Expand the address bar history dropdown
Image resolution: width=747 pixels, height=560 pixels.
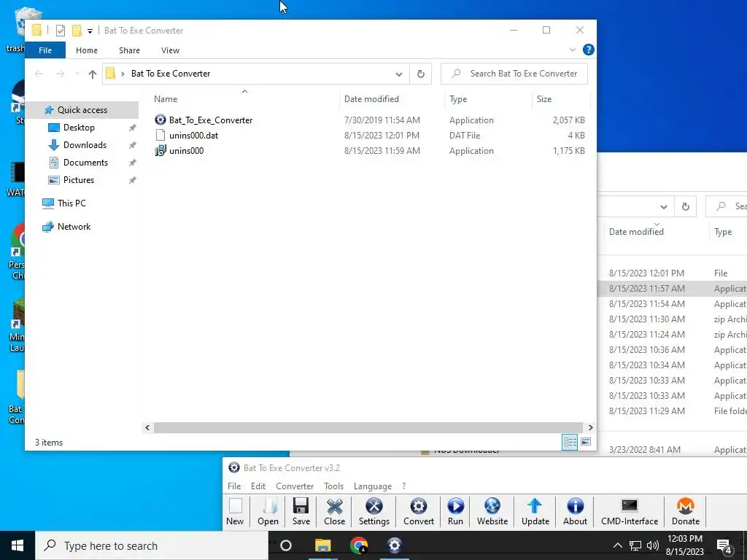pyautogui.click(x=399, y=74)
